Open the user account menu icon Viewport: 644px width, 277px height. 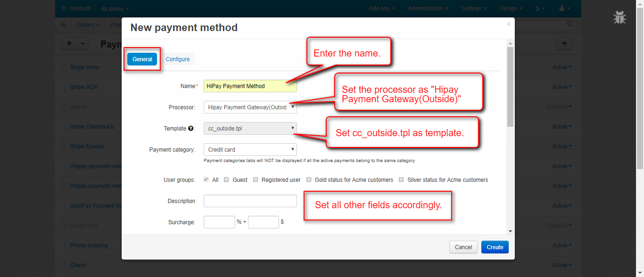coord(564,8)
